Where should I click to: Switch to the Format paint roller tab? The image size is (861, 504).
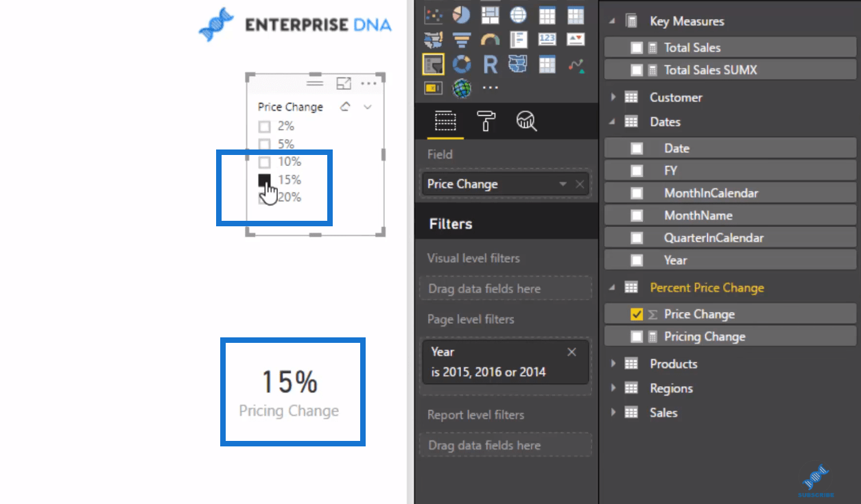tap(486, 121)
